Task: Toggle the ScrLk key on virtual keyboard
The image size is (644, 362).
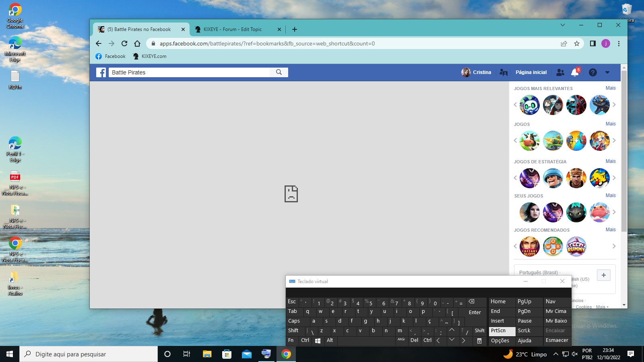Action: [x=529, y=331]
